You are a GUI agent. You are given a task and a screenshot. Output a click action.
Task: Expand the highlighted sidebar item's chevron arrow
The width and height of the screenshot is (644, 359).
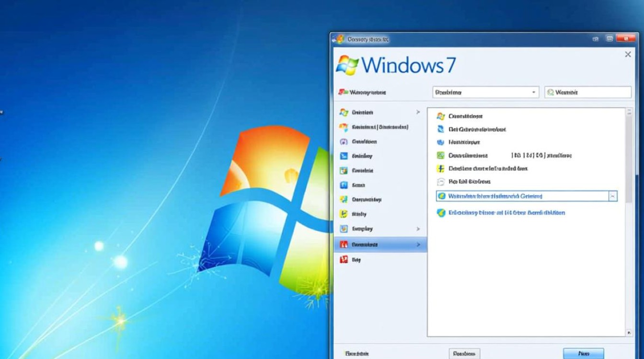tap(418, 245)
